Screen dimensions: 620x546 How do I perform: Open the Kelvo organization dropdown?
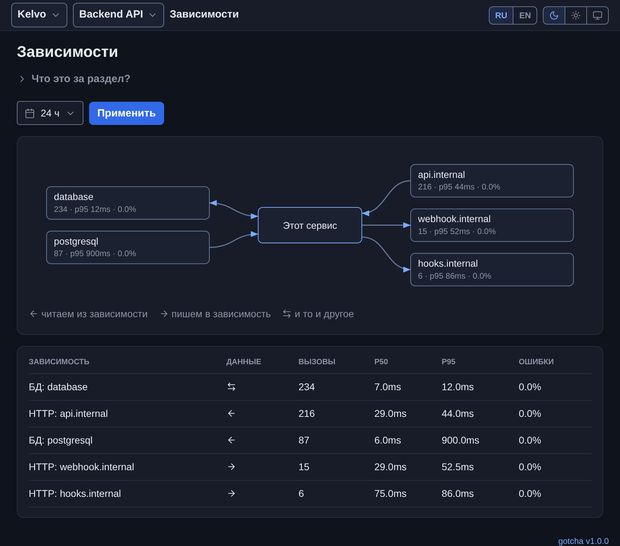(x=39, y=15)
